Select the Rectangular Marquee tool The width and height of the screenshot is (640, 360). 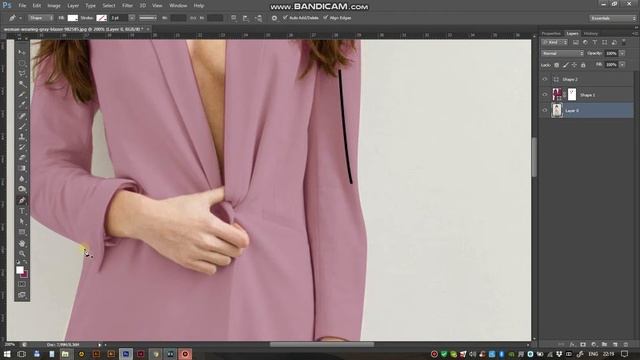(22, 63)
